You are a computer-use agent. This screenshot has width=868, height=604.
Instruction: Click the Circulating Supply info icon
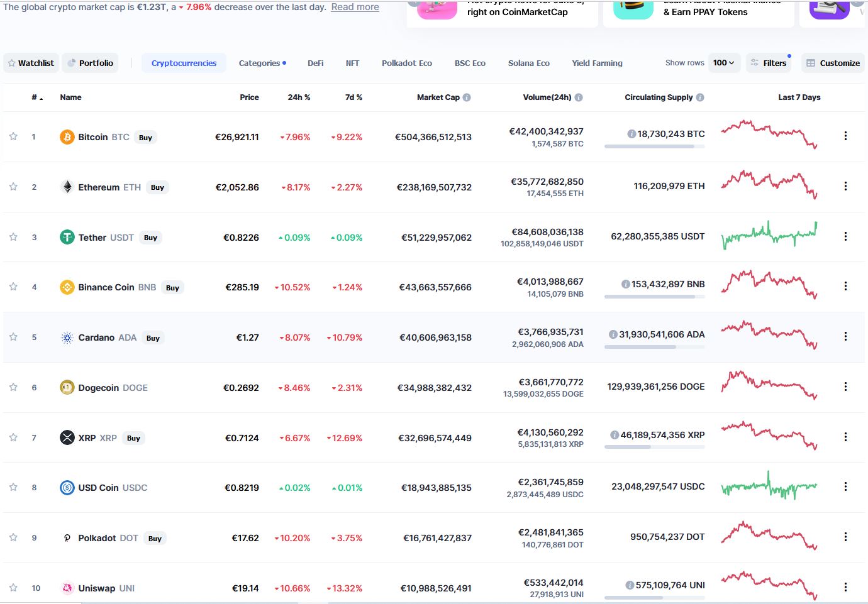700,97
